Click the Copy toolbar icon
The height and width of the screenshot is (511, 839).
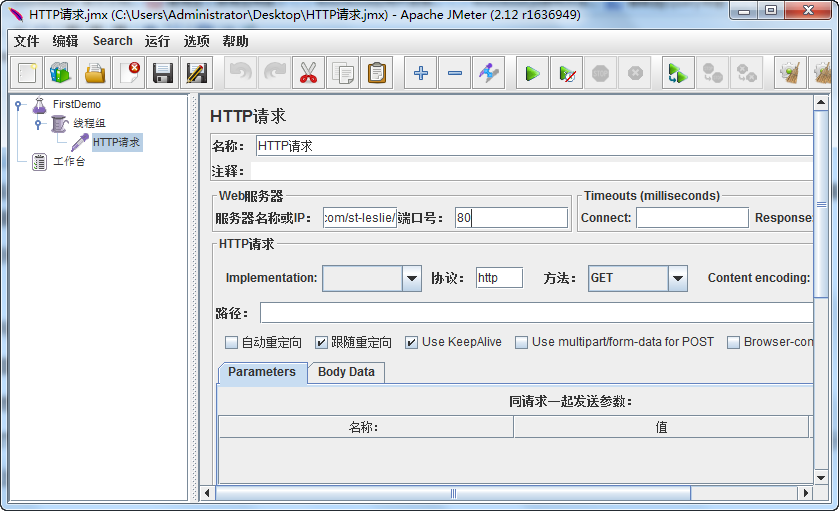point(342,73)
